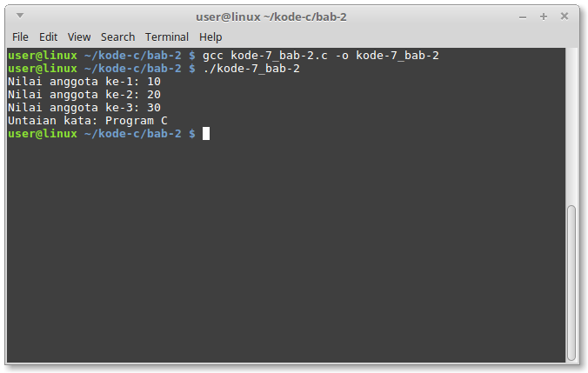The height and width of the screenshot is (373, 588).
Task: Open the File menu
Action: [x=20, y=37]
